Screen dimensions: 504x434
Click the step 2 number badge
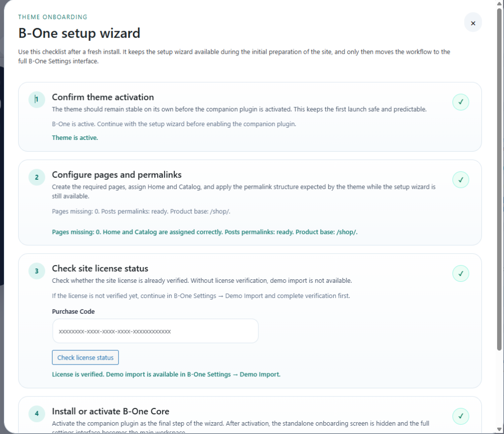pyautogui.click(x=36, y=177)
